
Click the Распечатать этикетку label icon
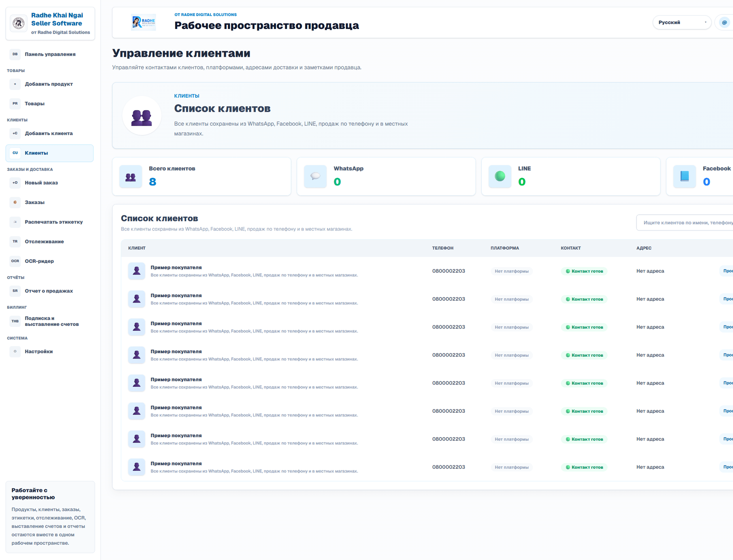(x=15, y=222)
